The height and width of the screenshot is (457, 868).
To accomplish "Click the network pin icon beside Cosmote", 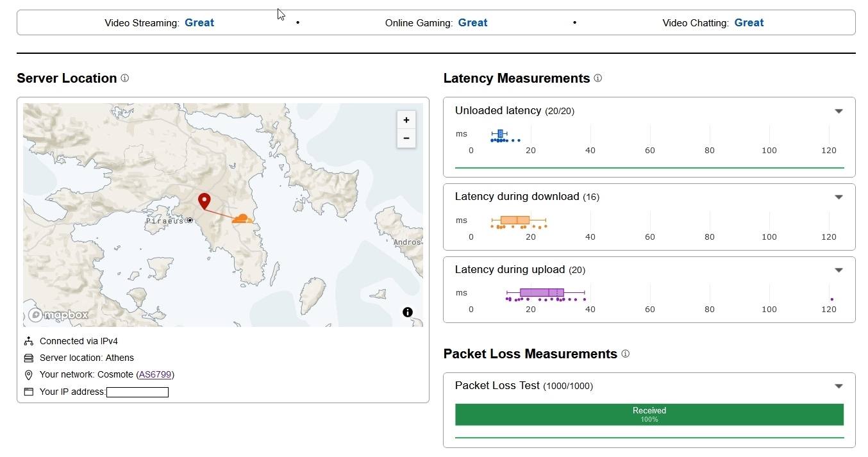I will [x=28, y=375].
